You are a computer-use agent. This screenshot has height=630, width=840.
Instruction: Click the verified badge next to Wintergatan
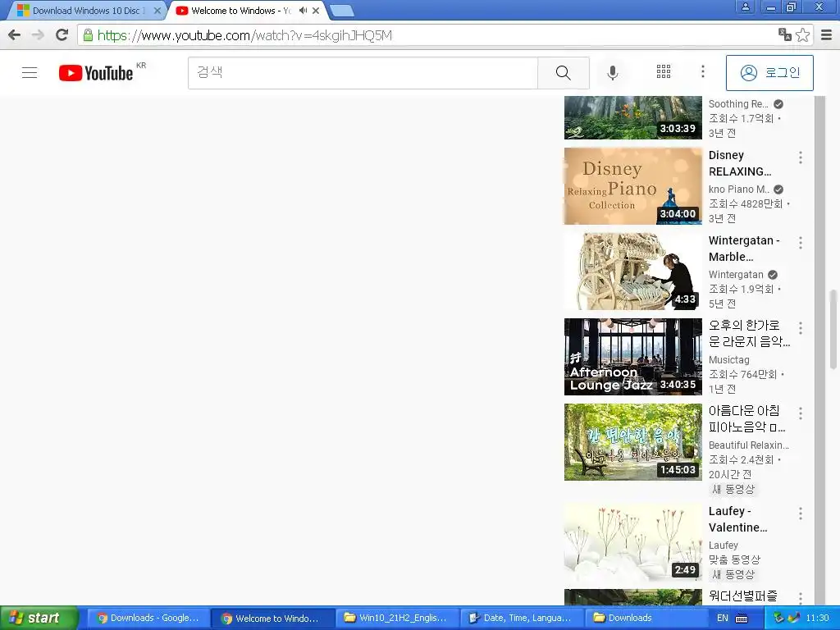tap(773, 275)
